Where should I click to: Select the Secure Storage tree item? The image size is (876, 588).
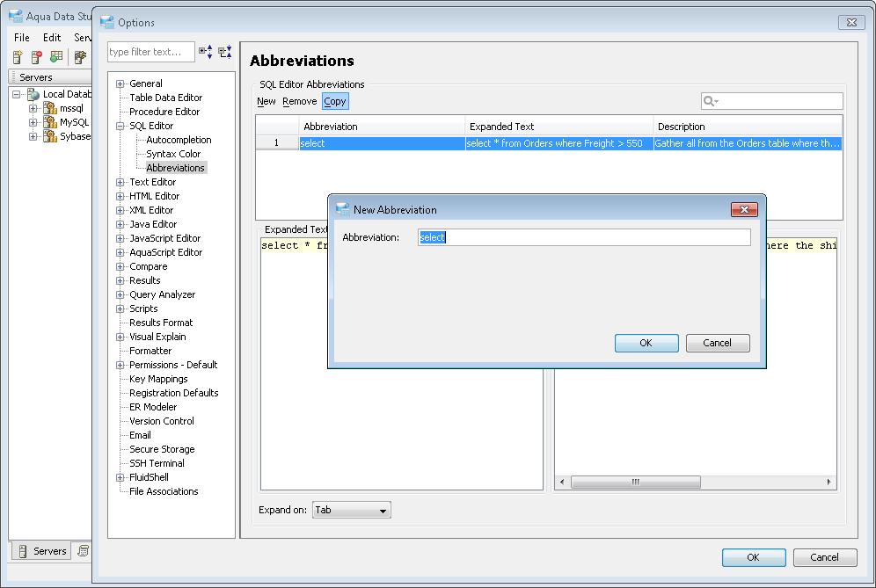162,449
